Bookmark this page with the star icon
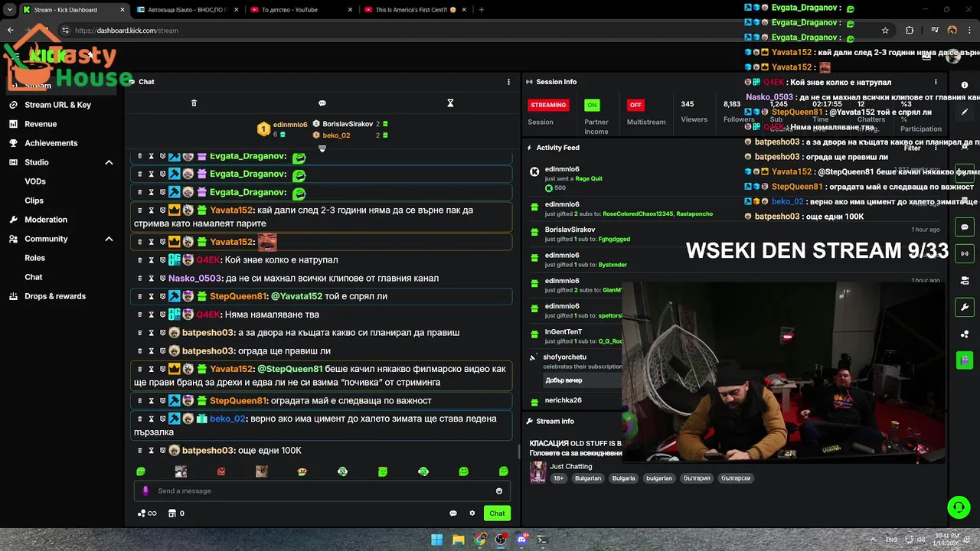Viewport: 980px width, 551px height. click(885, 31)
